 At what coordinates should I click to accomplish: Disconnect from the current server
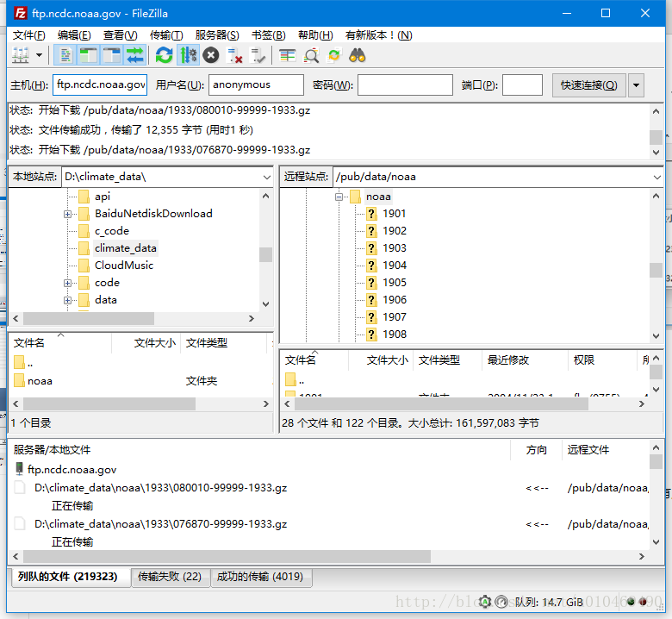point(234,55)
